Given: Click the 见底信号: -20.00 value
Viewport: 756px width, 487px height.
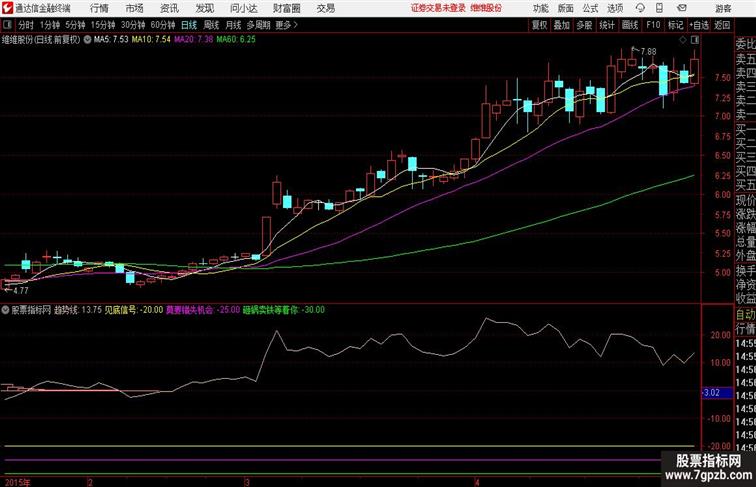Looking at the screenshot, I should pyautogui.click(x=134, y=310).
